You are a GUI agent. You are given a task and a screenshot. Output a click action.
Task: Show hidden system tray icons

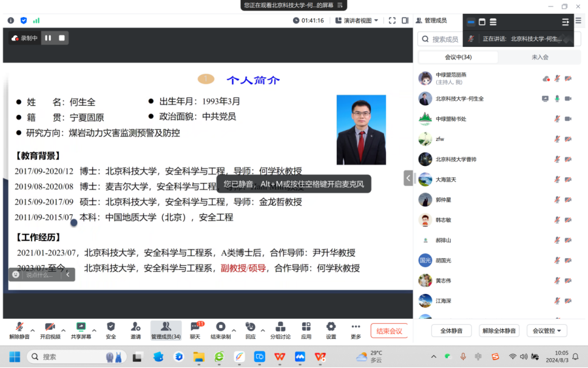click(x=433, y=356)
